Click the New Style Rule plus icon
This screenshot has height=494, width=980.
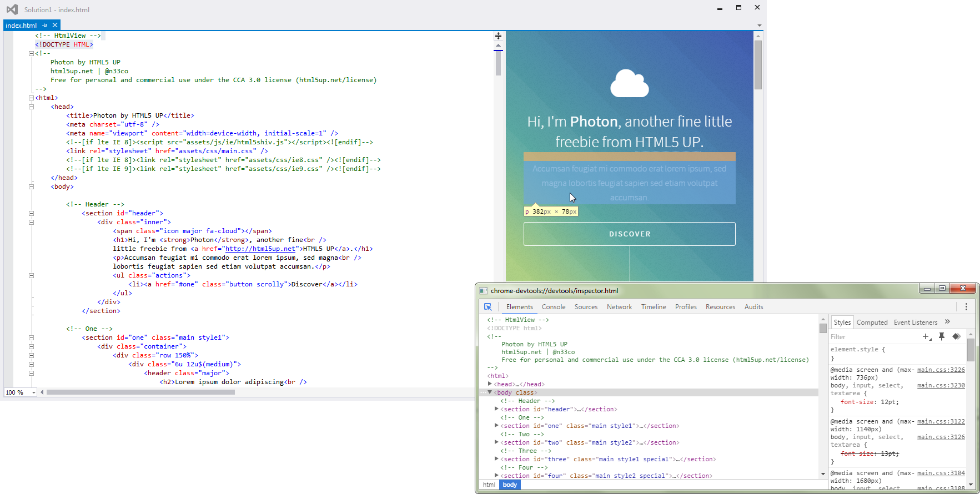(x=926, y=336)
